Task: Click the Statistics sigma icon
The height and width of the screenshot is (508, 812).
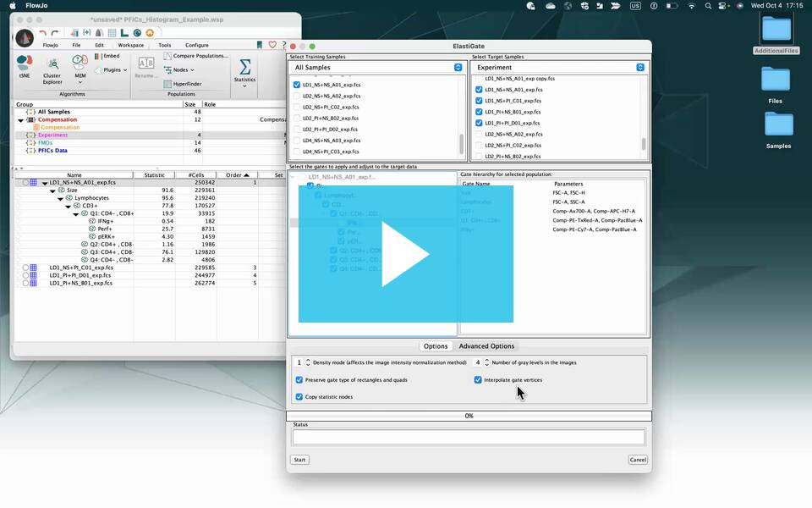Action: pos(245,68)
